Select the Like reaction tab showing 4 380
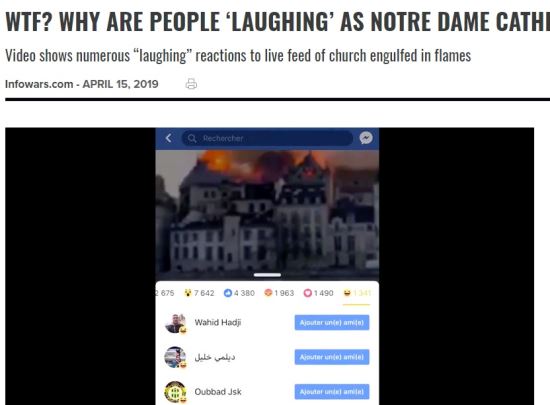 pos(239,293)
